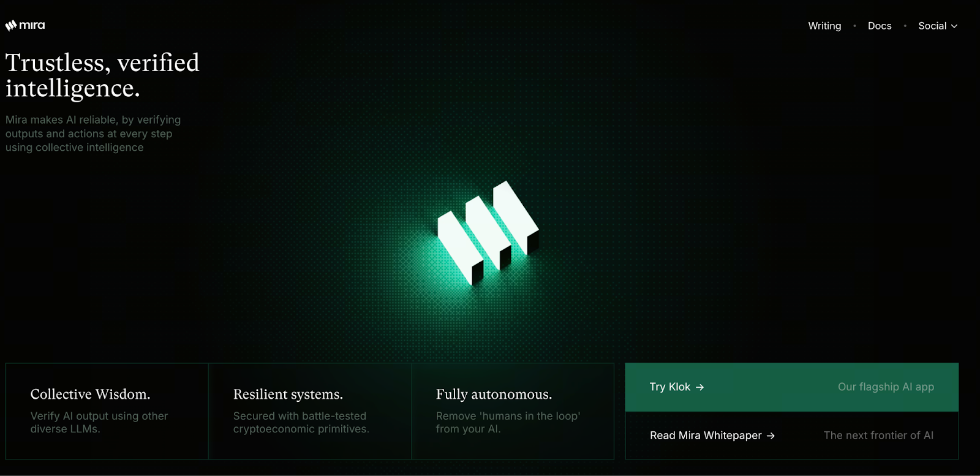Image resolution: width=980 pixels, height=476 pixels.
Task: Click the arrow icon next to Try Klok
Action: (x=700, y=387)
